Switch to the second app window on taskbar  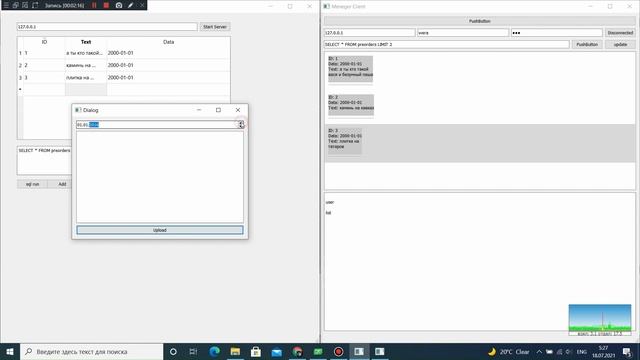click(x=380, y=351)
